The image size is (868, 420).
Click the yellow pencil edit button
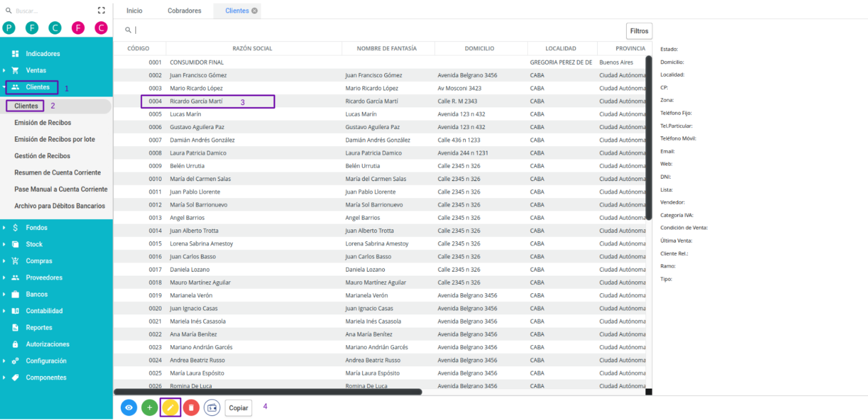(x=170, y=408)
